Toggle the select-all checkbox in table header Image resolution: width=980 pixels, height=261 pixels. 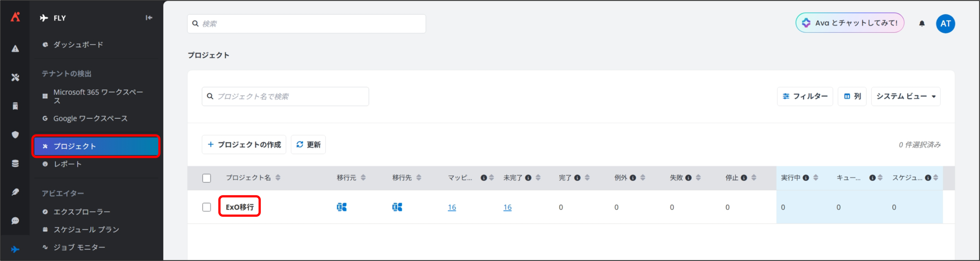pos(206,178)
